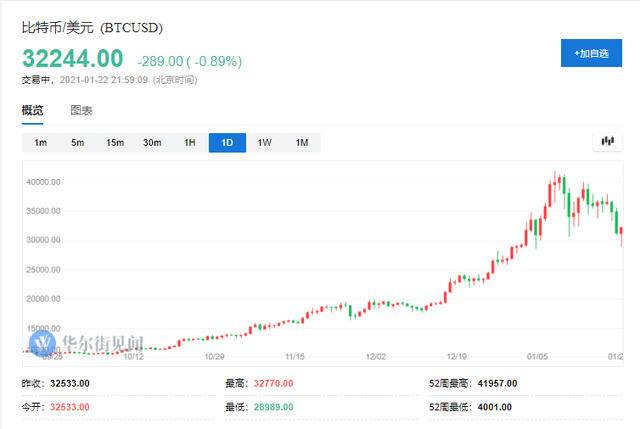Click the 今开 value 32533.00
The width and height of the screenshot is (640, 429).
pyautogui.click(x=69, y=407)
